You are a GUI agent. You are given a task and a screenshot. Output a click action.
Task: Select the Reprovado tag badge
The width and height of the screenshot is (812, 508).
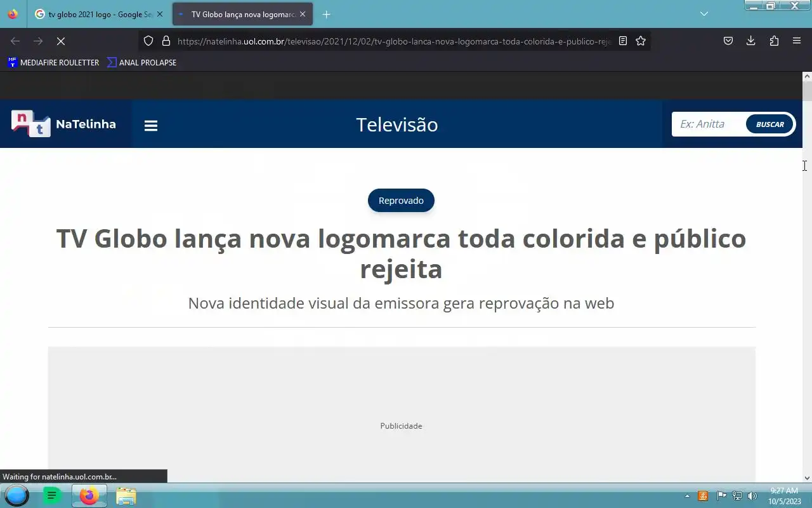click(x=401, y=201)
